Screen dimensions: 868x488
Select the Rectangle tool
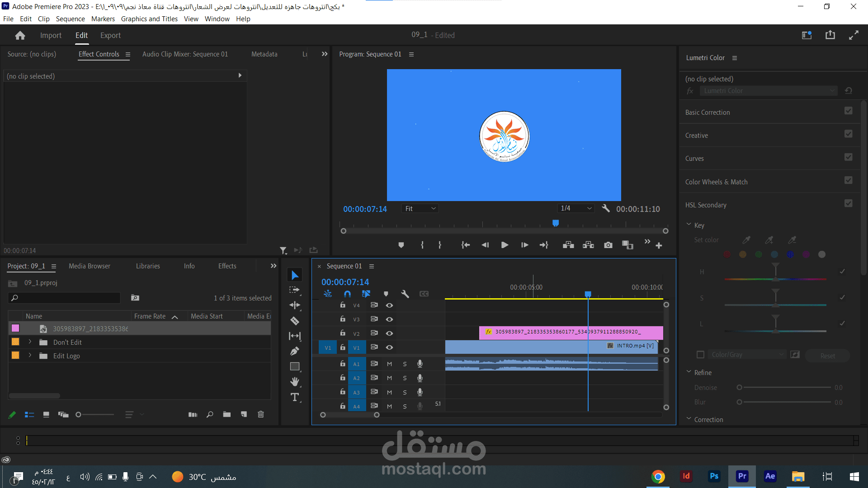coord(295,366)
